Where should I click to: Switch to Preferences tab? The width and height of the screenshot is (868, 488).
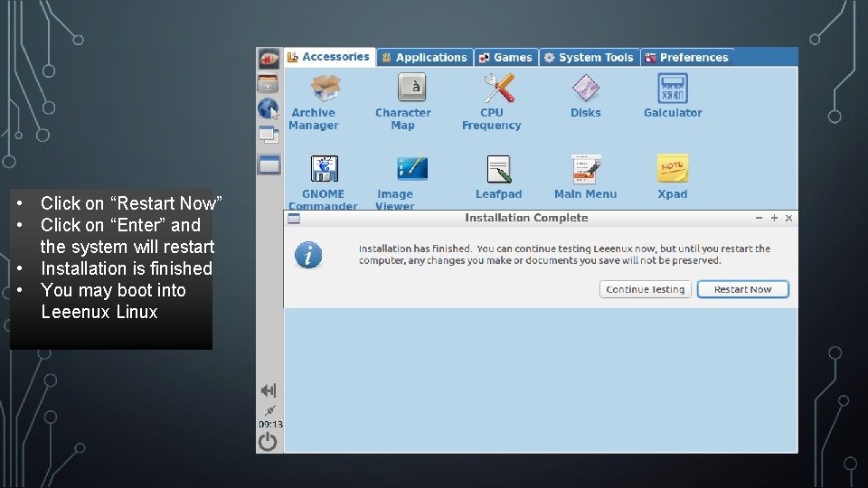(x=687, y=58)
